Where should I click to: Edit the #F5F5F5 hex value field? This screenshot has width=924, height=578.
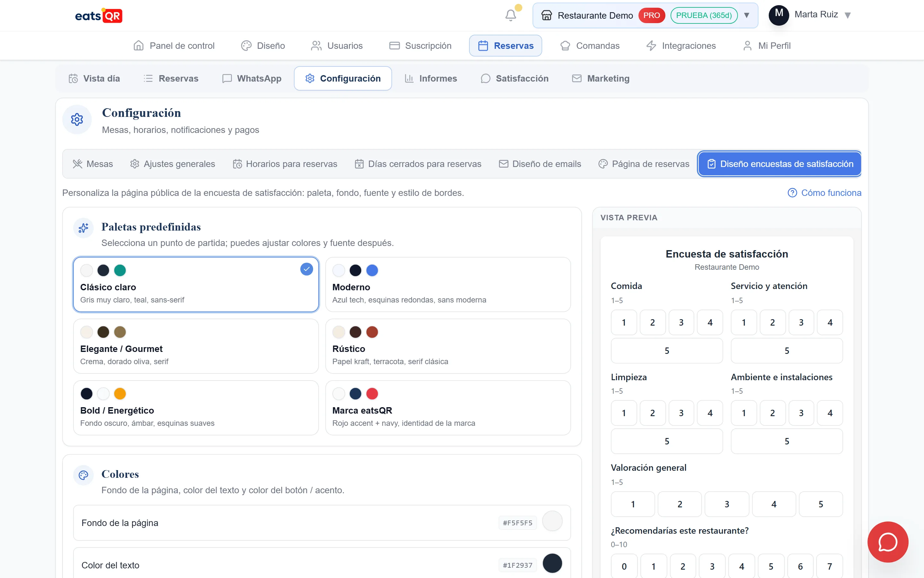click(518, 523)
